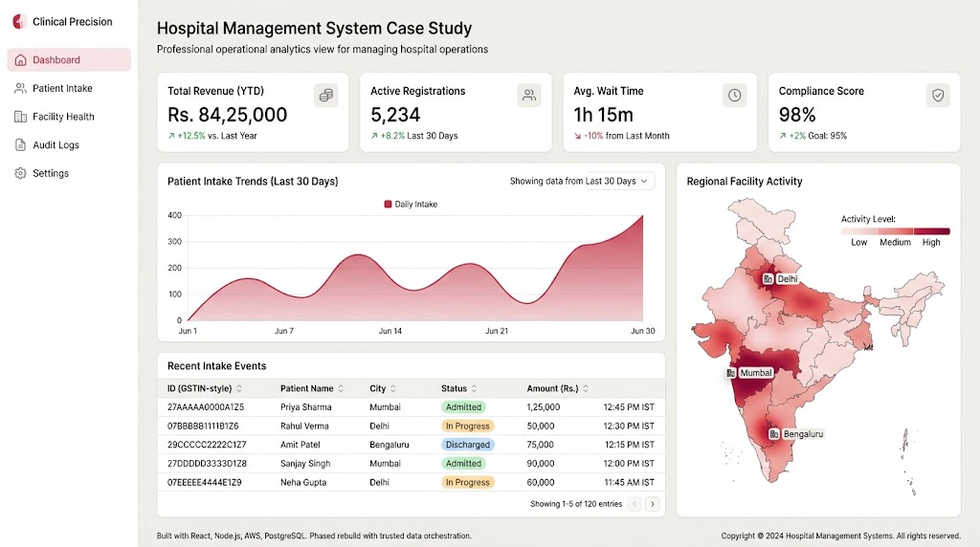The height and width of the screenshot is (547, 980).
Task: Click the up-arrow trend icon beside +12.5%
Action: point(171,136)
